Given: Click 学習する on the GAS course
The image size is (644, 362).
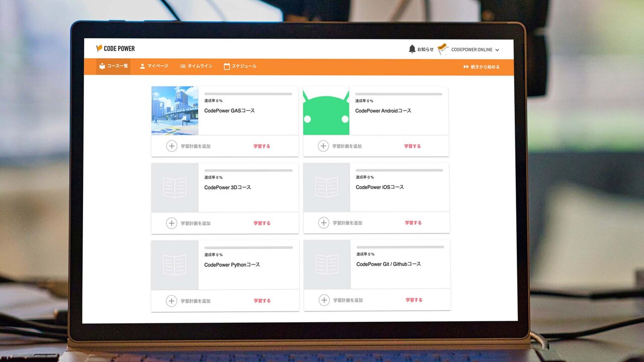Looking at the screenshot, I should coord(262,146).
